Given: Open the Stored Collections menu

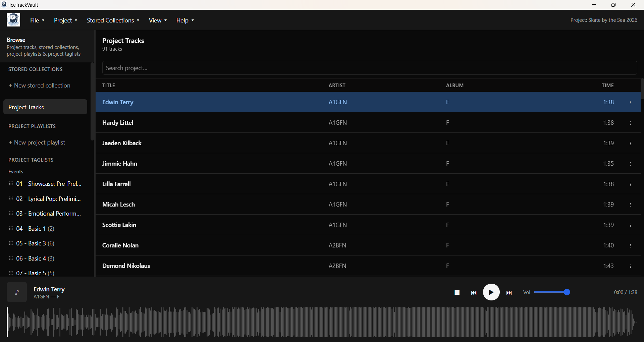Looking at the screenshot, I should pos(113,20).
